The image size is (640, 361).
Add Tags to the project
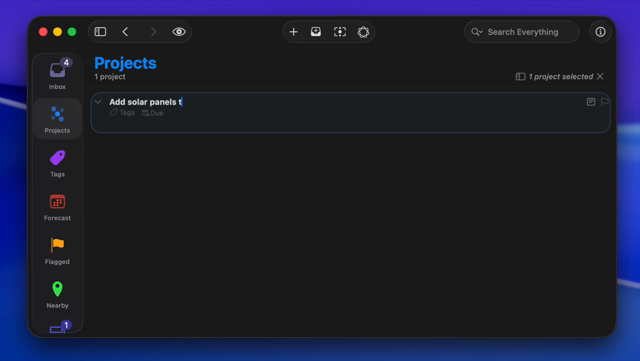[x=122, y=113]
